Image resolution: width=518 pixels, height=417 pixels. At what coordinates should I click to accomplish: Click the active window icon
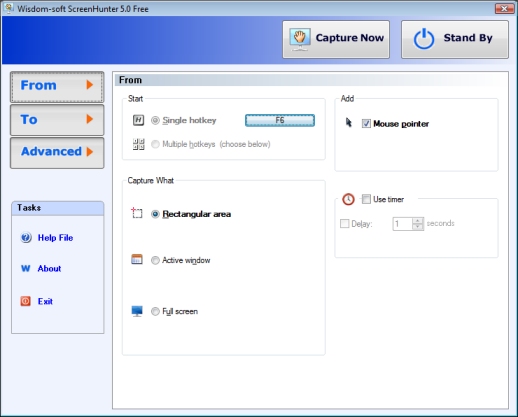137,259
